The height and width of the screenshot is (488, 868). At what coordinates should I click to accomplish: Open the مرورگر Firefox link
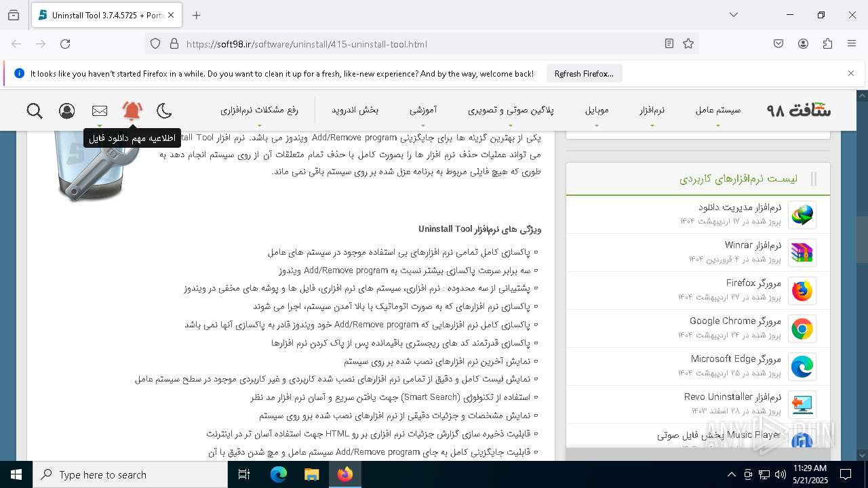click(x=754, y=283)
